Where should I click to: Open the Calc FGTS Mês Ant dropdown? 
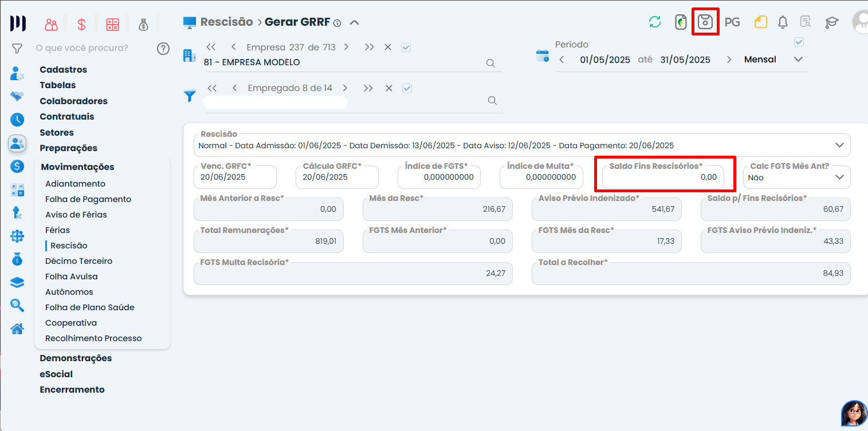839,177
